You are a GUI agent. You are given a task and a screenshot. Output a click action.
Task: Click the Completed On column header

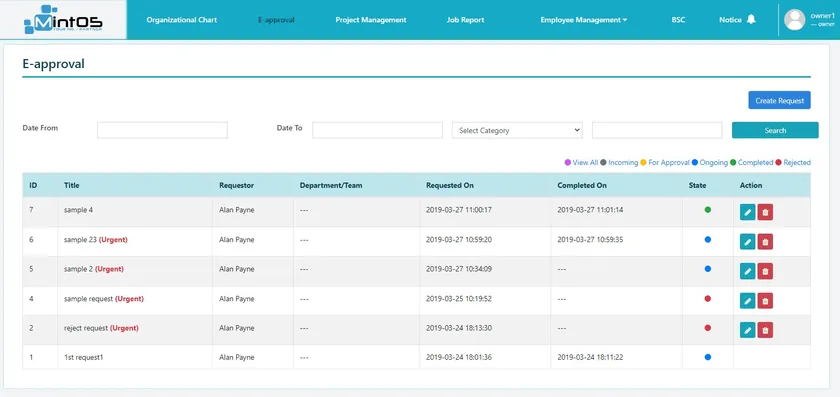click(x=582, y=185)
